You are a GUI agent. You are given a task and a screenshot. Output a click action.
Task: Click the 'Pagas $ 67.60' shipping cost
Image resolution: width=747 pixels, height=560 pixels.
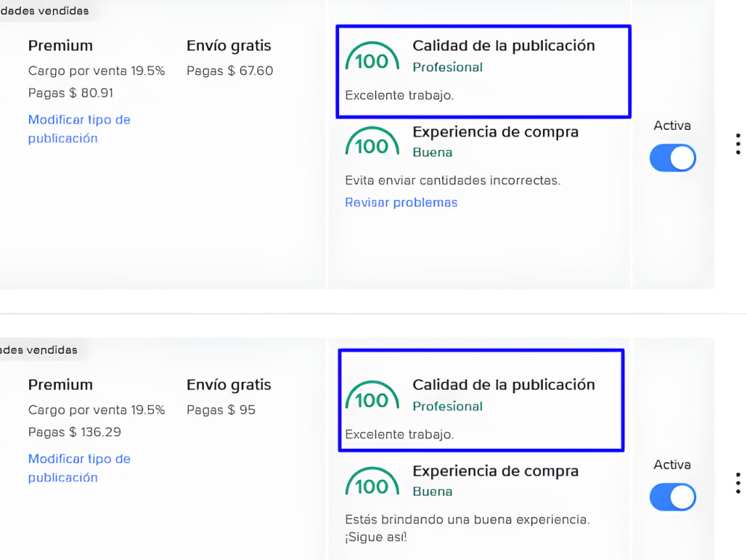[229, 71]
